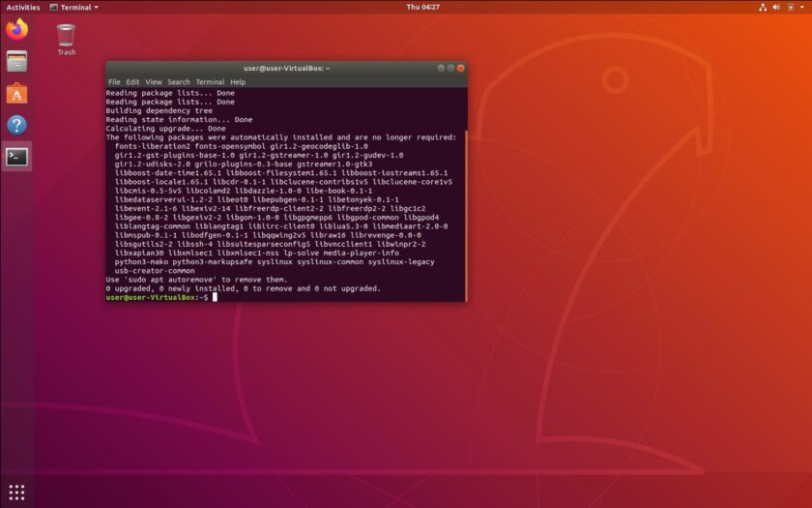
Task: Open the Search menu in Terminal
Action: (179, 82)
